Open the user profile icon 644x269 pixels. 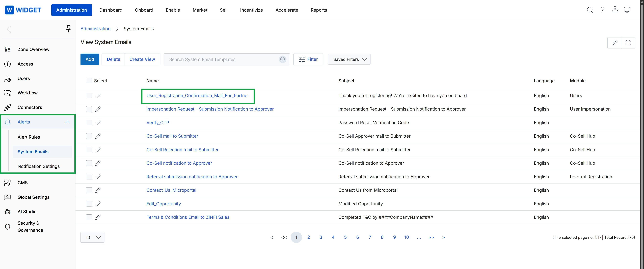point(615,10)
